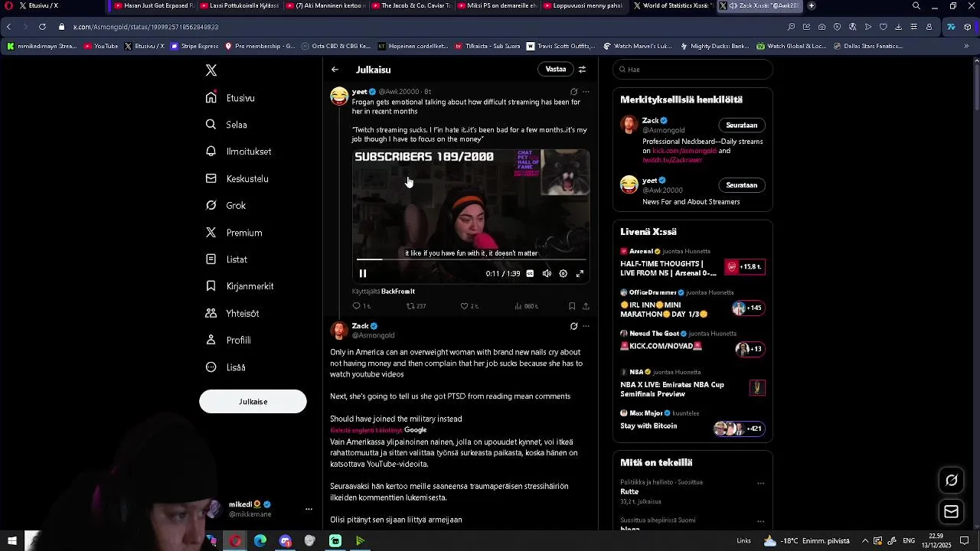Click the Grok icon on yeet's post

tap(573, 92)
